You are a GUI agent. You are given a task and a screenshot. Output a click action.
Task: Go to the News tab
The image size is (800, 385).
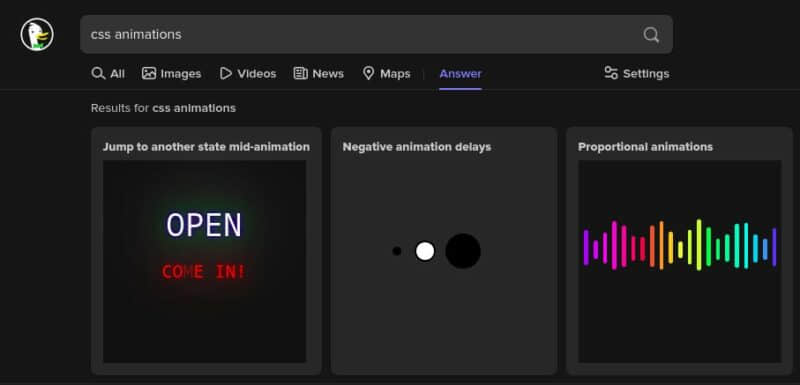(x=318, y=73)
